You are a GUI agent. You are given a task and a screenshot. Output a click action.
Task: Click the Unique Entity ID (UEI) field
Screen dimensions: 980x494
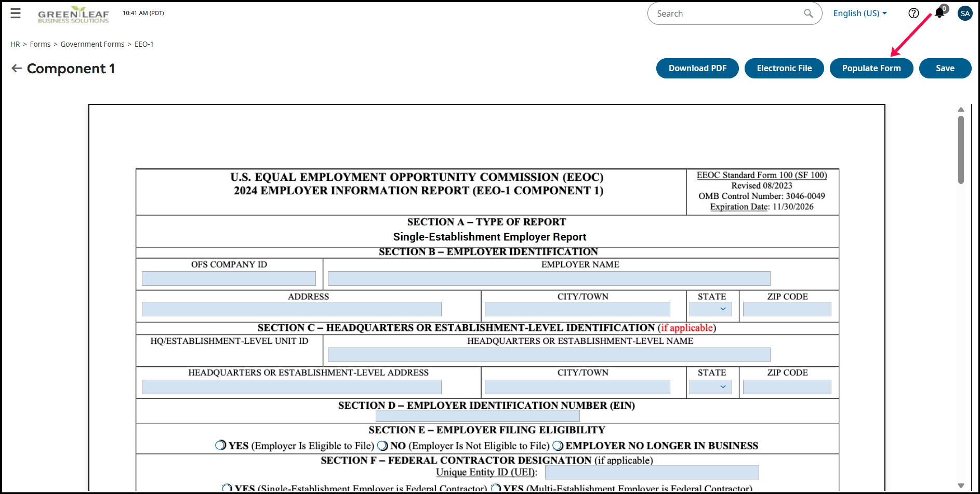[x=652, y=472]
